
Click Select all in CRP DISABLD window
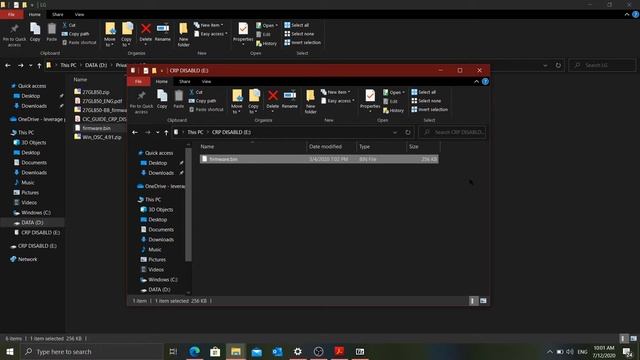423,92
